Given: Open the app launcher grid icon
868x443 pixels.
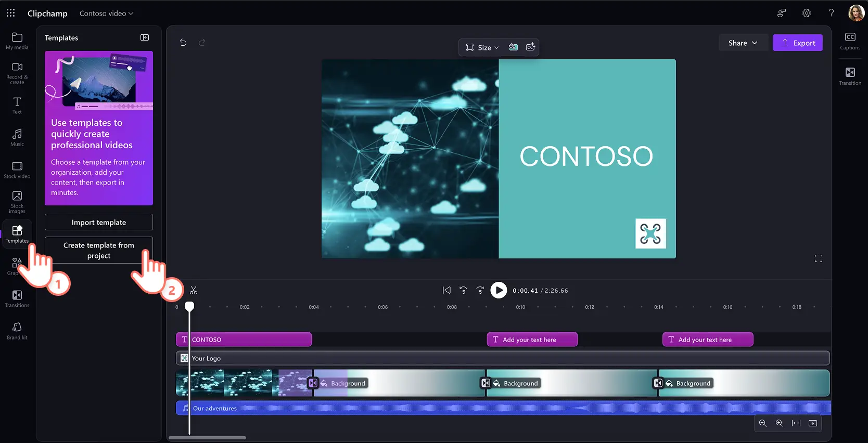Looking at the screenshot, I should [10, 13].
